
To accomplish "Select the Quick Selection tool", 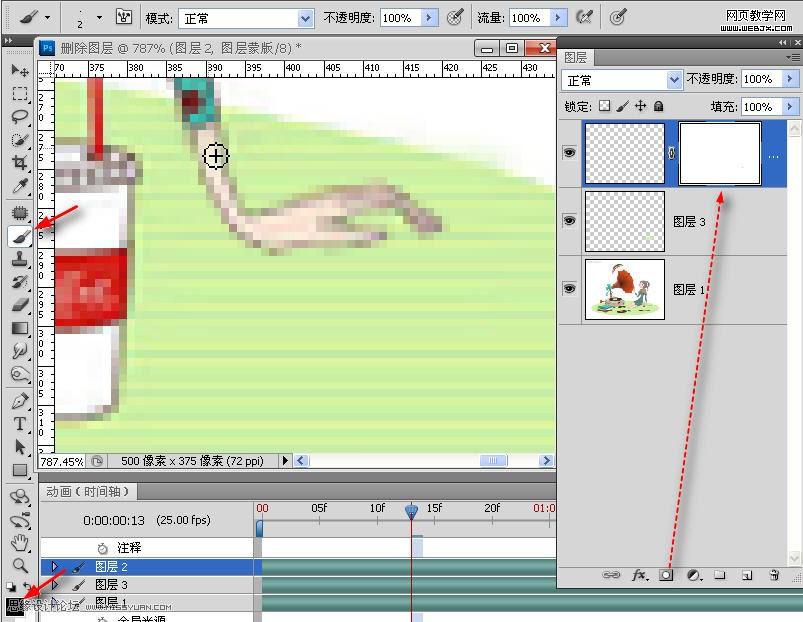I will pos(19,140).
